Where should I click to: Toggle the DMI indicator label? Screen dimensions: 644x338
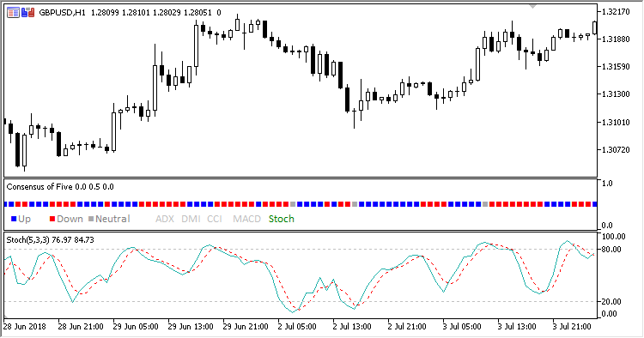[191, 219]
